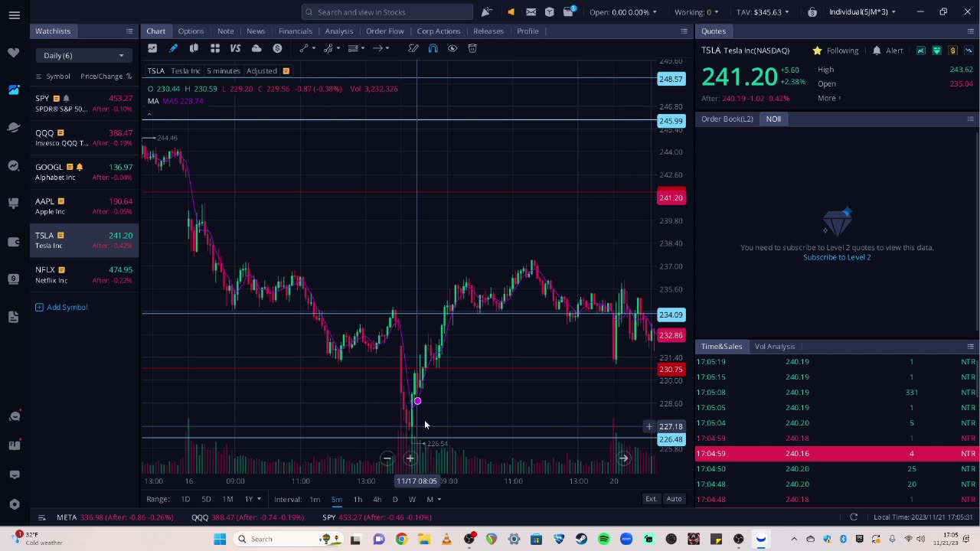Open the messages envelope icon

[530, 11]
